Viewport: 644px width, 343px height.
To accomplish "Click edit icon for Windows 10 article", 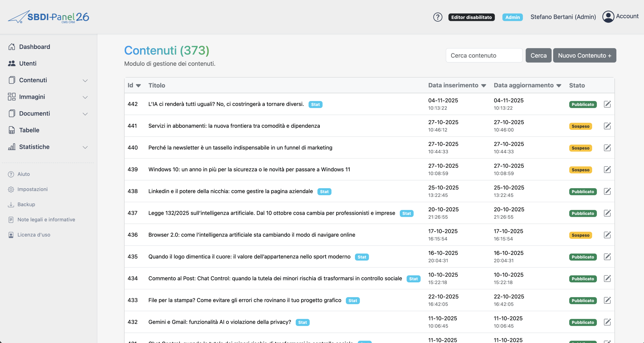I will point(607,169).
